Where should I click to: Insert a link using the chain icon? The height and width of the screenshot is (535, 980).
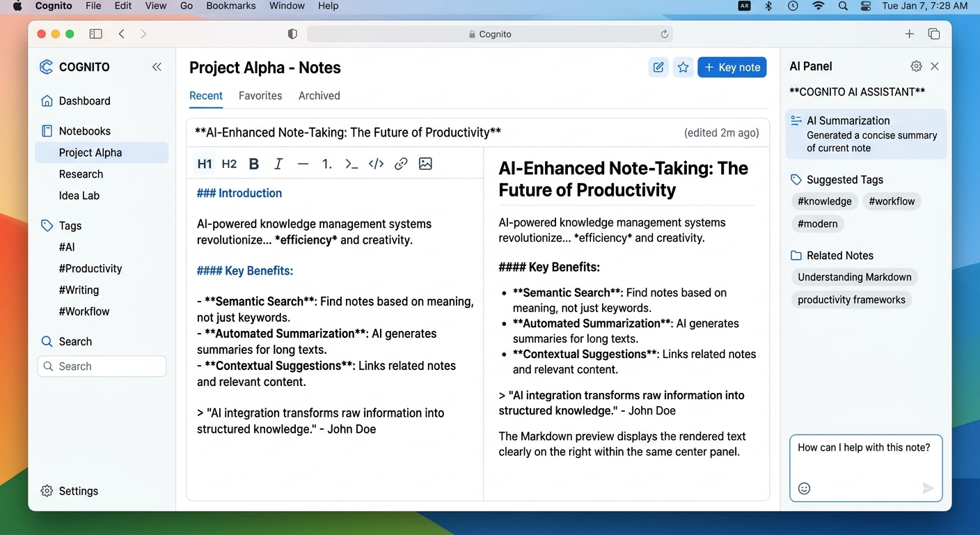(x=401, y=164)
